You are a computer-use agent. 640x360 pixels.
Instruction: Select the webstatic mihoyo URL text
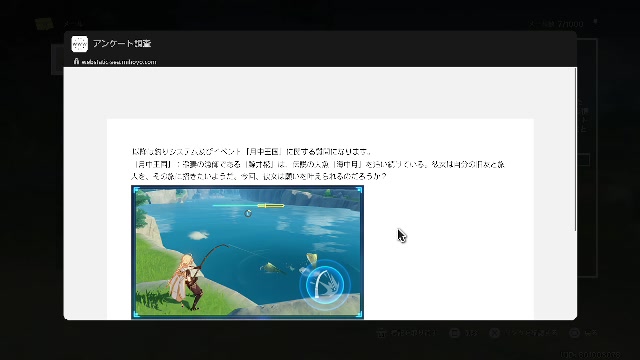pos(119,62)
